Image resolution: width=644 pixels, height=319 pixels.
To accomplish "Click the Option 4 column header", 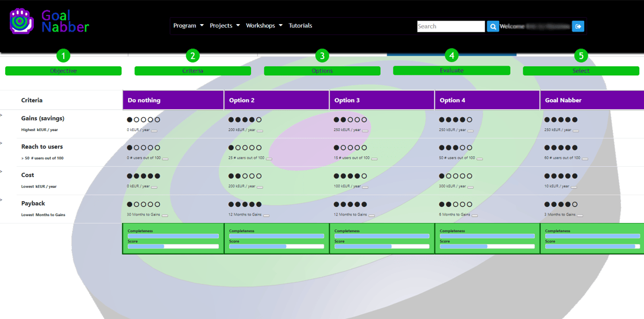I will (487, 100).
